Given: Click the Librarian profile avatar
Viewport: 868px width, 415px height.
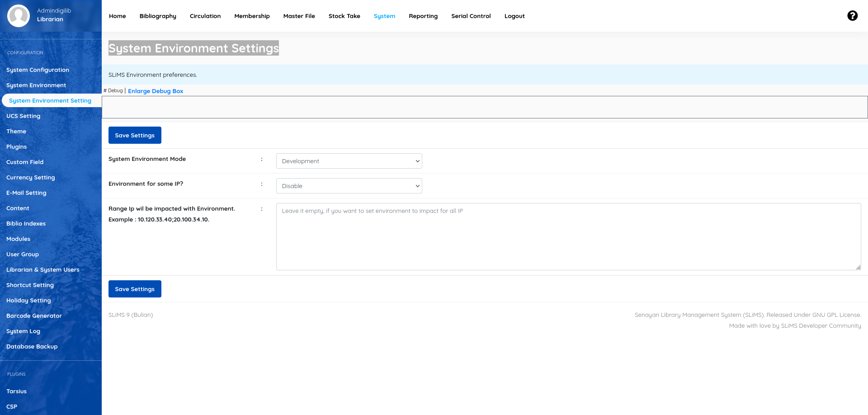Looking at the screenshot, I should [x=18, y=15].
